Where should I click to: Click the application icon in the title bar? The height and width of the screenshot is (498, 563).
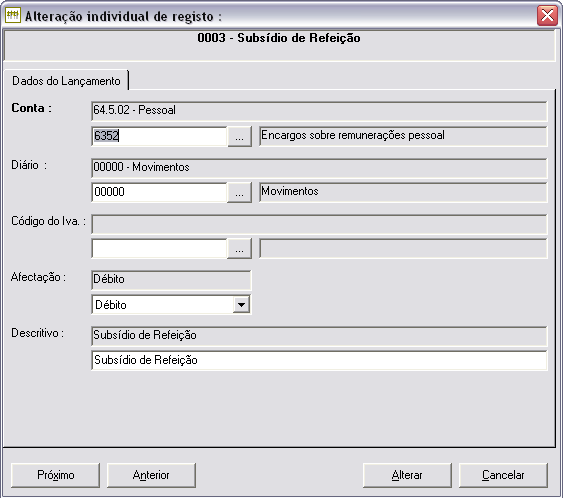click(x=13, y=15)
